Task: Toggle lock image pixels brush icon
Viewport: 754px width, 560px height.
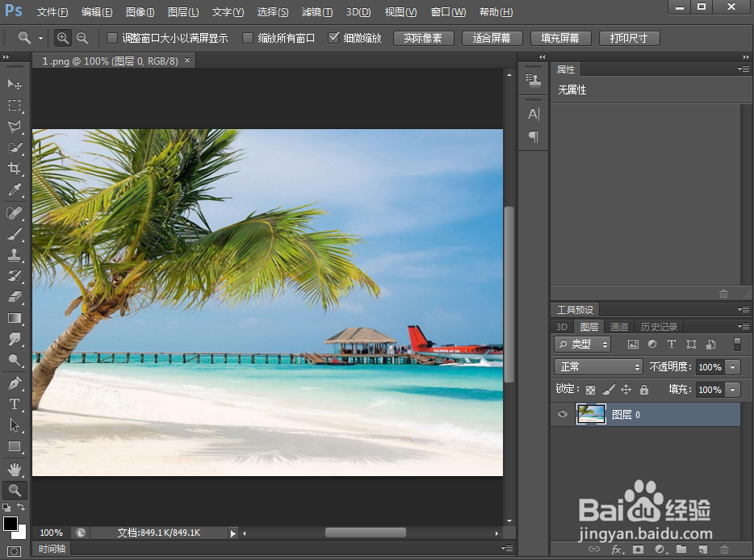Action: tap(609, 390)
